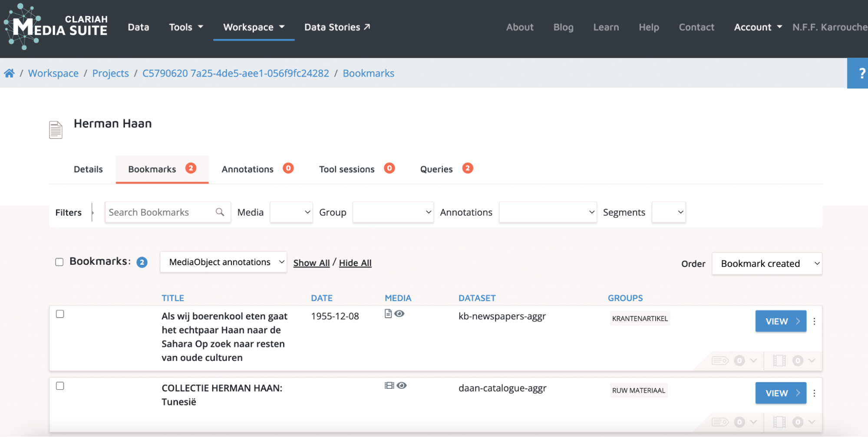Click the CLARIAH Media Suite logo
This screenshot has height=437, width=868.
(56, 26)
